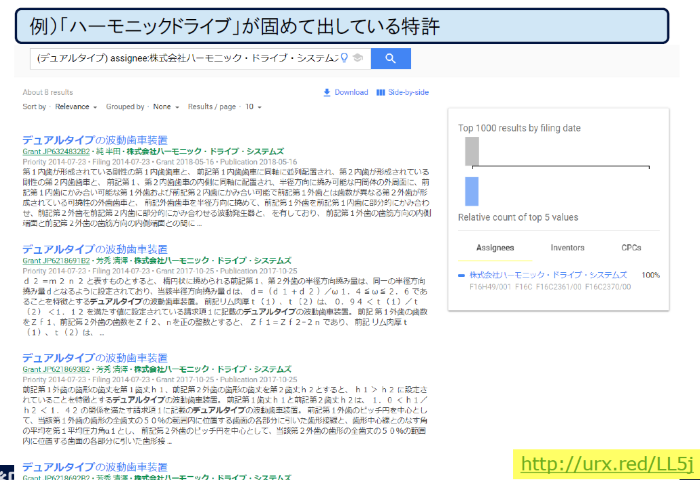Open the Sort by Relevance dropdown

(76, 107)
